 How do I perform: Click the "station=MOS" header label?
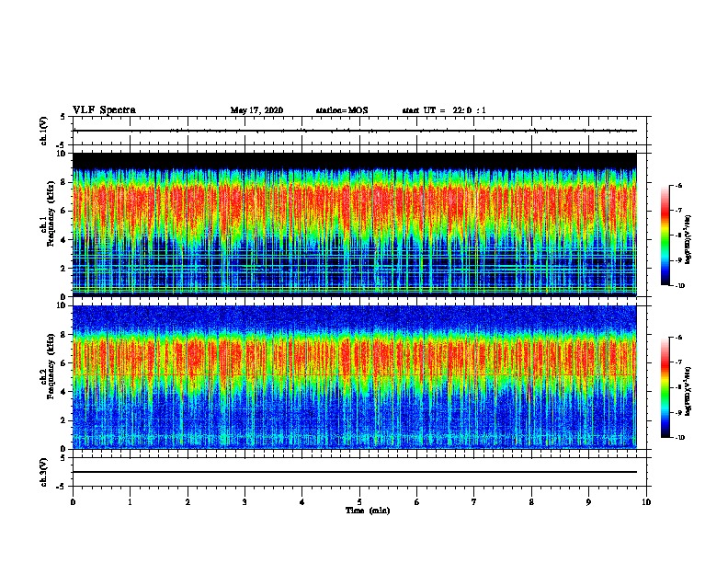[x=342, y=110]
